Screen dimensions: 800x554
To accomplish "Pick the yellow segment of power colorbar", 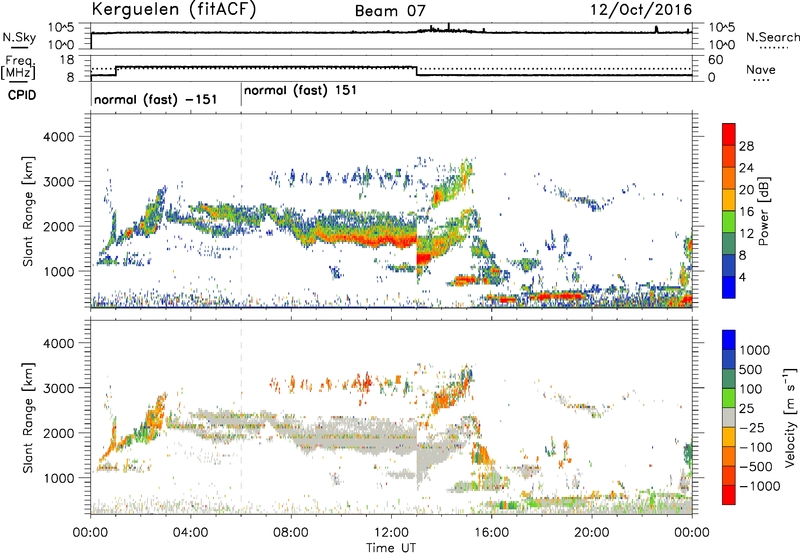I will [x=729, y=199].
